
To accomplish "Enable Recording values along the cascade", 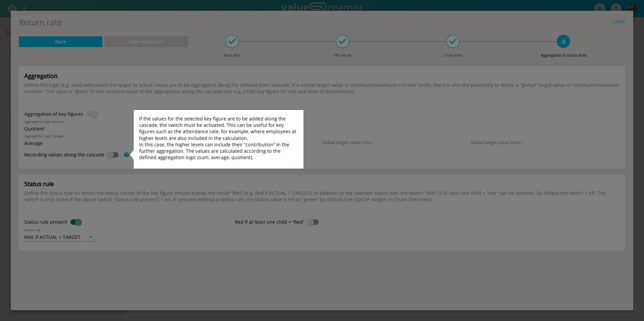I will pyautogui.click(x=113, y=155).
